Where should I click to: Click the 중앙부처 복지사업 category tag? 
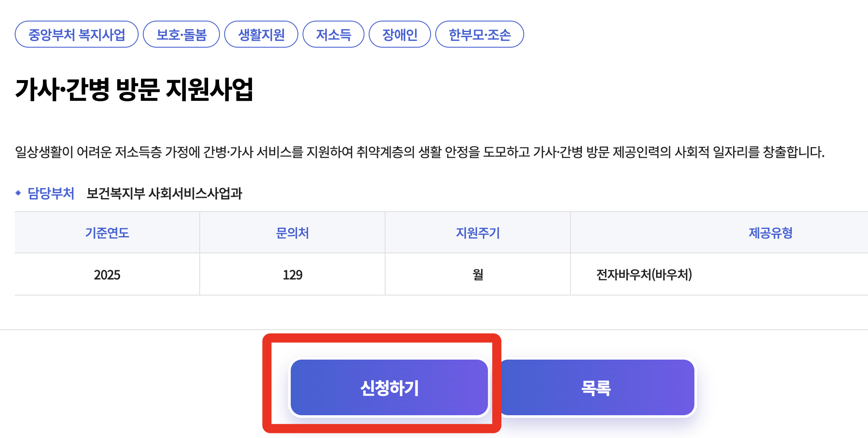click(x=77, y=35)
